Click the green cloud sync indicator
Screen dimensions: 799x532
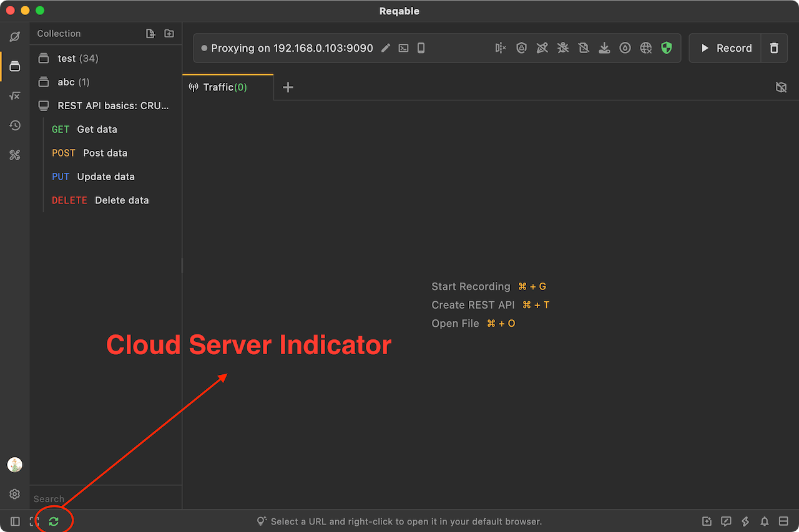coord(54,521)
